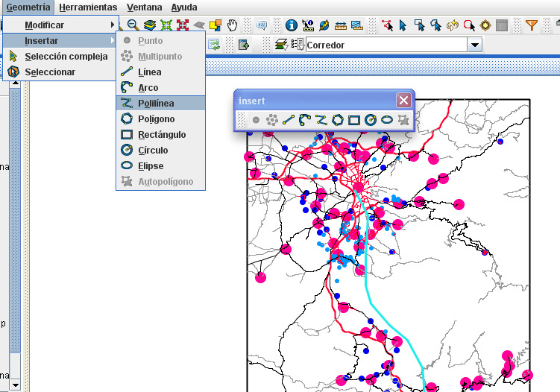Click Rectángulo in the insert submenu
This screenshot has width=560, height=392.
click(x=161, y=135)
